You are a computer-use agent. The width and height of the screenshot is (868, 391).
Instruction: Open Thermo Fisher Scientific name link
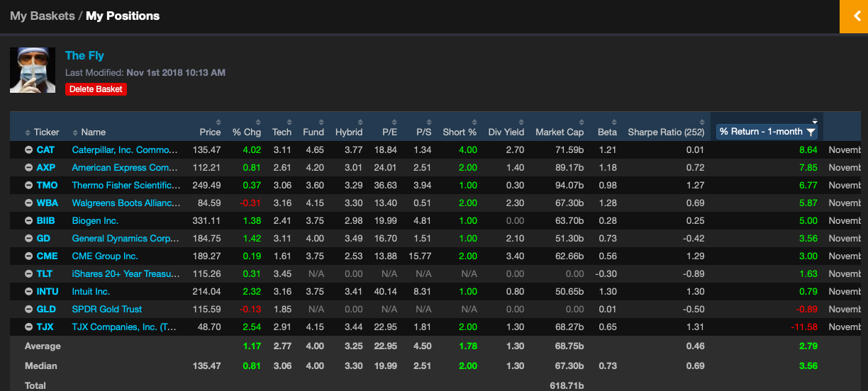[126, 186]
